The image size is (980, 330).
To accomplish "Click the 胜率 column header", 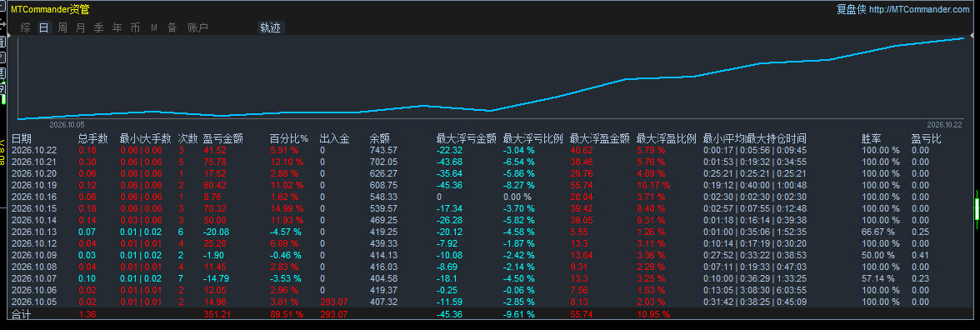I will click(872, 138).
